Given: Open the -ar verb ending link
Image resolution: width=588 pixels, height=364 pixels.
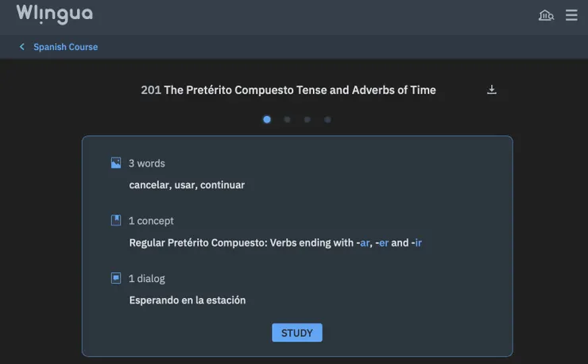Looking at the screenshot, I should [x=363, y=243].
